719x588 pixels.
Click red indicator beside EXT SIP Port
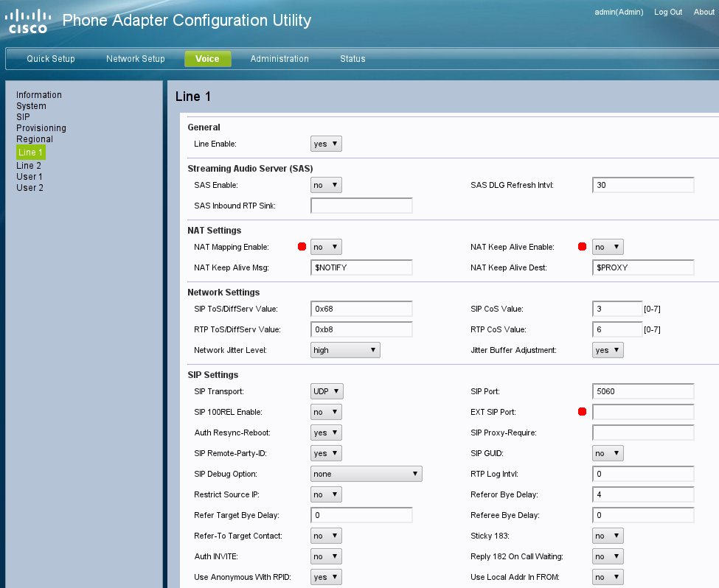pos(582,412)
